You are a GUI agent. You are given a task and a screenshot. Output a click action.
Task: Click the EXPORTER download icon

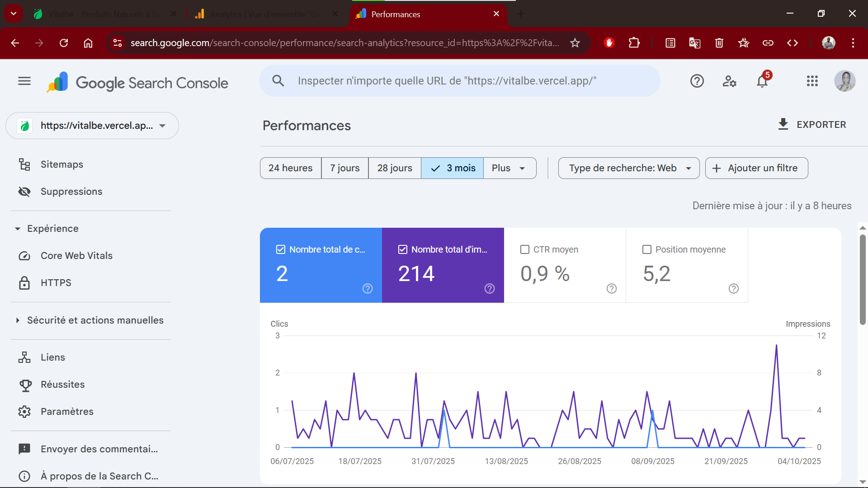tap(783, 124)
